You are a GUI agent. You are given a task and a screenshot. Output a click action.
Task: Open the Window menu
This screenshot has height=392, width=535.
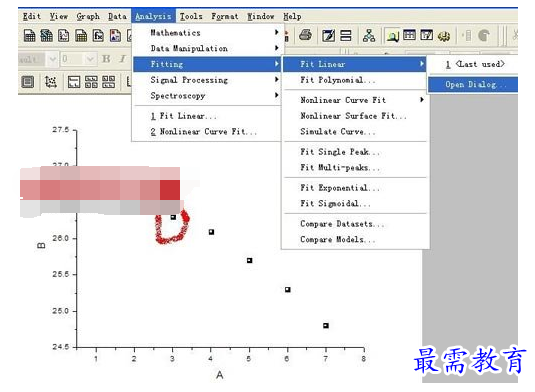point(261,16)
